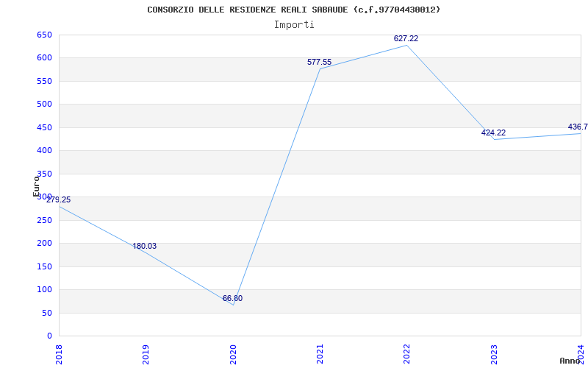The height and width of the screenshot is (368, 588).
Task: Select the 2021 x-axis year label
Action: (320, 355)
